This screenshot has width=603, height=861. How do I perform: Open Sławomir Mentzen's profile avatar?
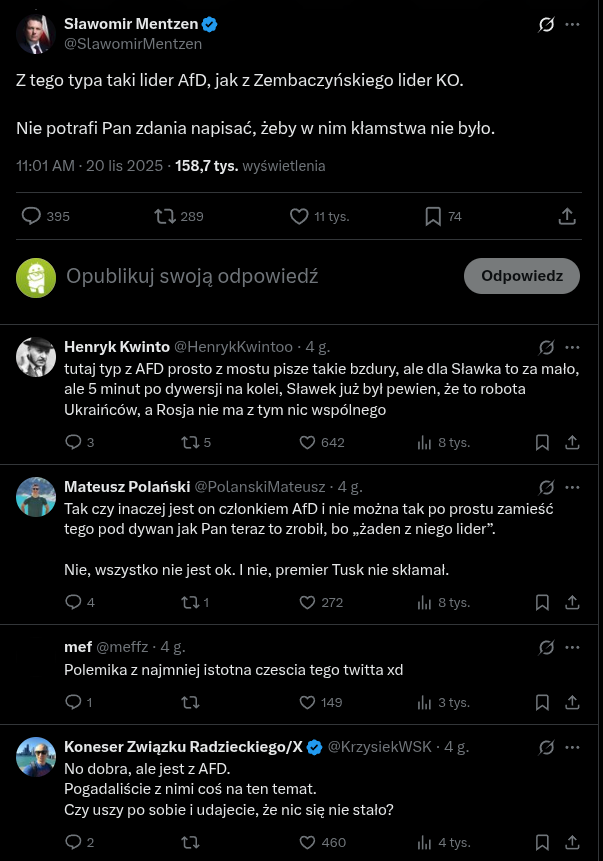click(36, 34)
